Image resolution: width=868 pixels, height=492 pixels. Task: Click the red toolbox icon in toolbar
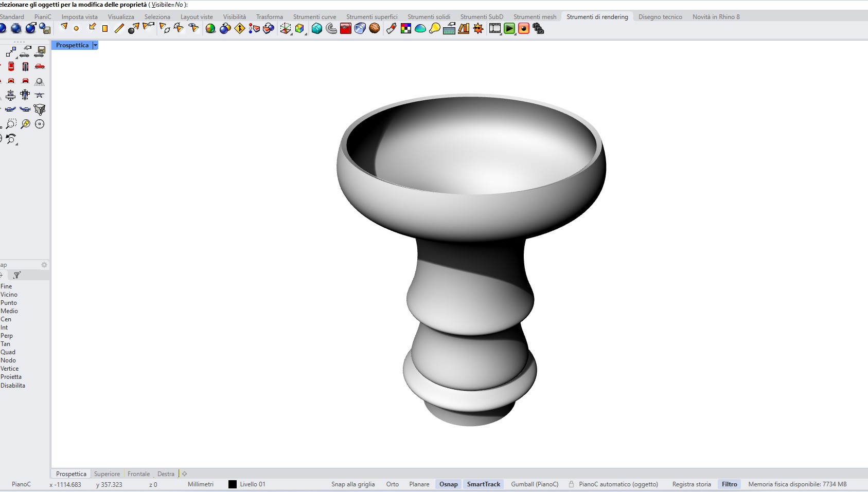[x=346, y=29]
